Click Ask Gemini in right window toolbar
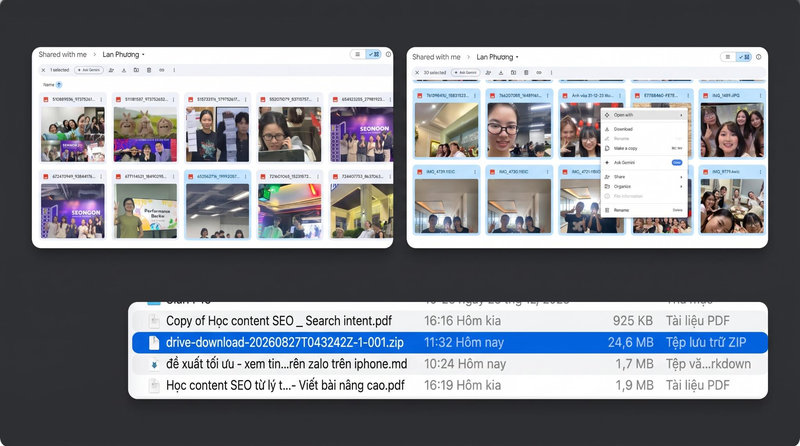The width and height of the screenshot is (800, 446). coord(465,72)
